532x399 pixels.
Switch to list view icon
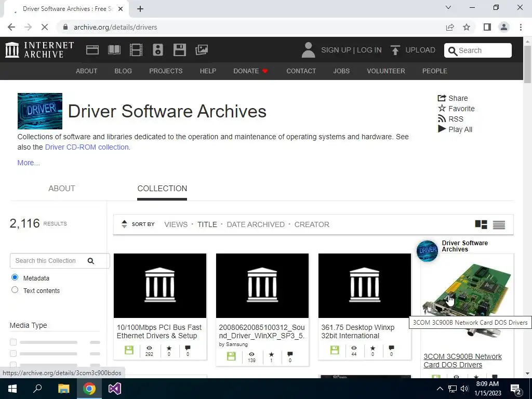click(x=499, y=224)
